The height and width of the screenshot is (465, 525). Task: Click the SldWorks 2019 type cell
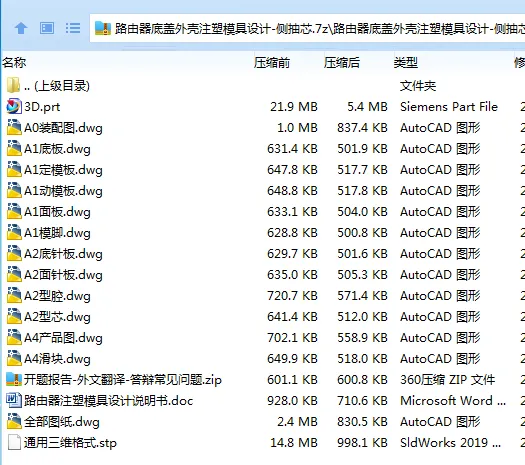click(x=450, y=443)
